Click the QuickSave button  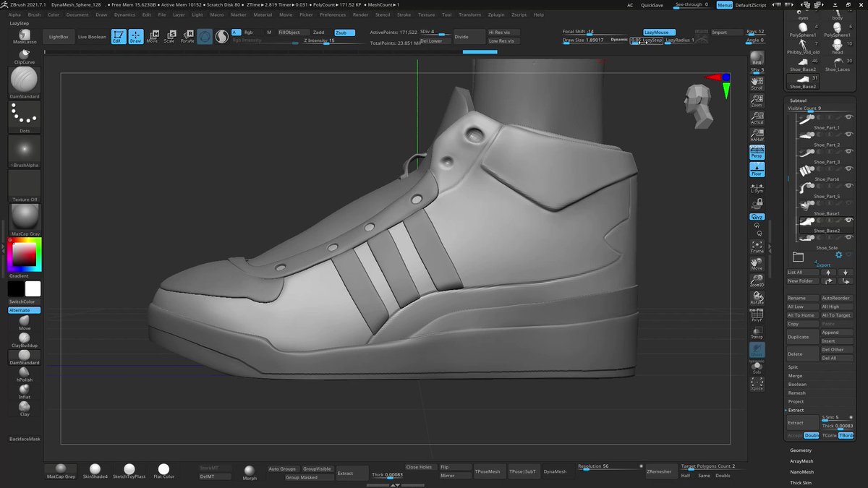point(652,5)
